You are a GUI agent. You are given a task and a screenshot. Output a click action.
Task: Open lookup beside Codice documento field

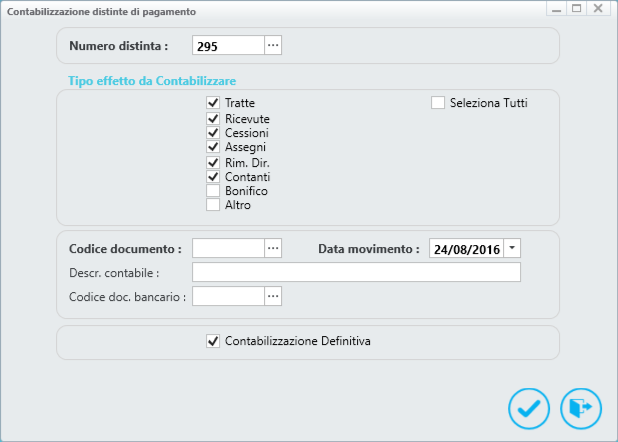pos(273,248)
